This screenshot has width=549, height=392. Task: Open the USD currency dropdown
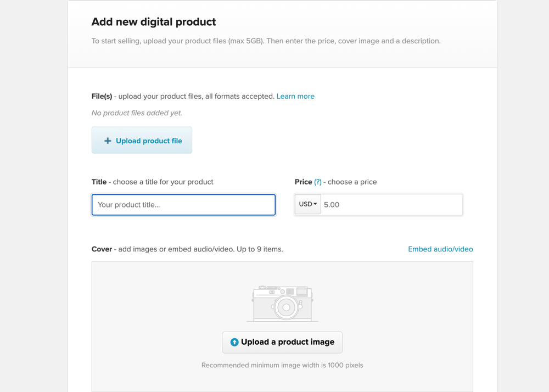click(307, 204)
